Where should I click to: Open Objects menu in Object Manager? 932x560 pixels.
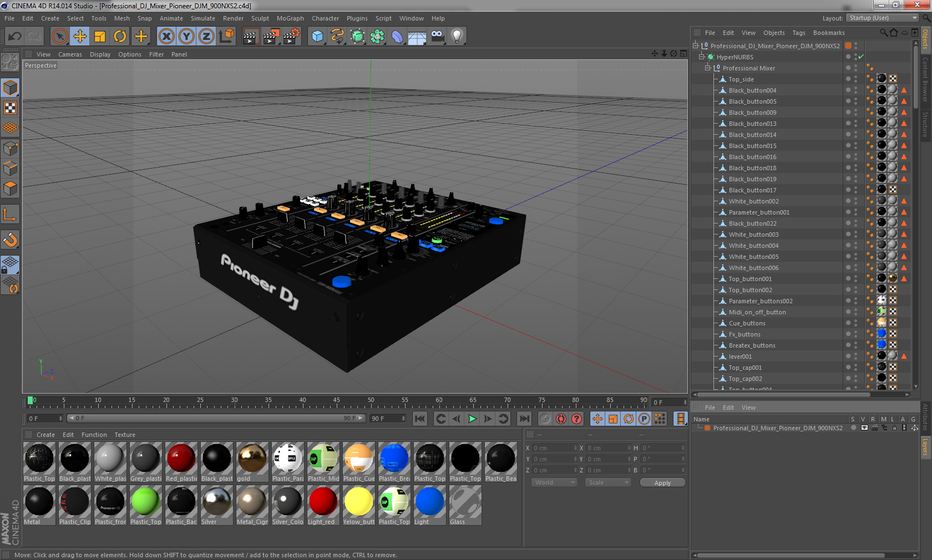pyautogui.click(x=774, y=33)
